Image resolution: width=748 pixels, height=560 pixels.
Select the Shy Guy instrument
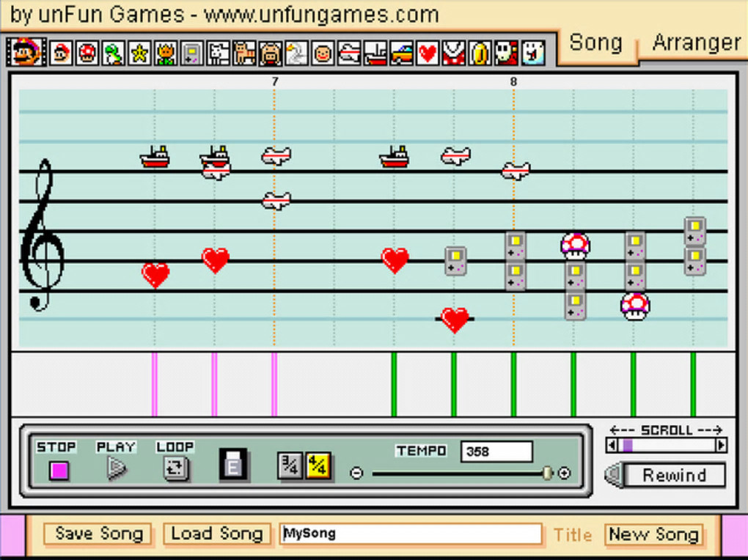[x=506, y=53]
